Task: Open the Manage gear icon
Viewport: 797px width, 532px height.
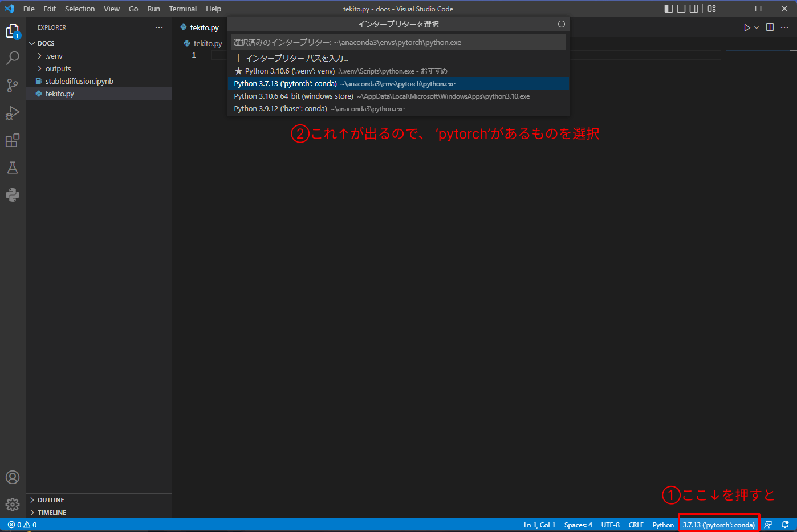Action: coord(13,505)
